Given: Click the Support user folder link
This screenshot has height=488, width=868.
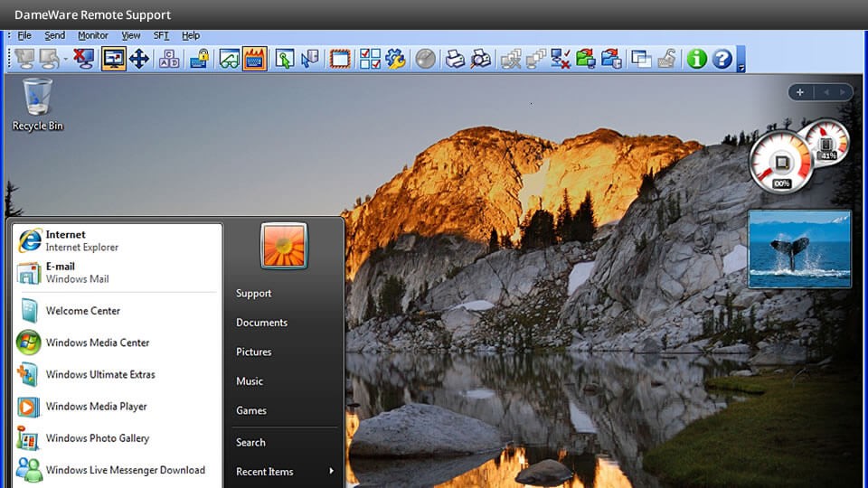Looking at the screenshot, I should [x=253, y=293].
